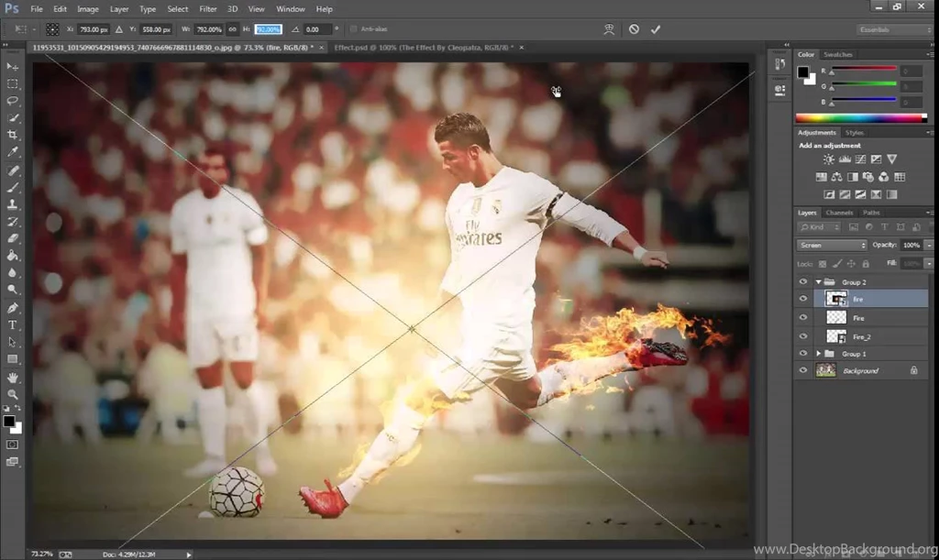
Task: Select the Crop tool
Action: tap(12, 134)
